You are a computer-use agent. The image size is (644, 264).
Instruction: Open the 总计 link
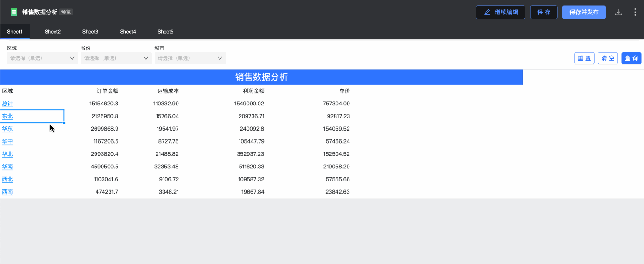pos(7,104)
